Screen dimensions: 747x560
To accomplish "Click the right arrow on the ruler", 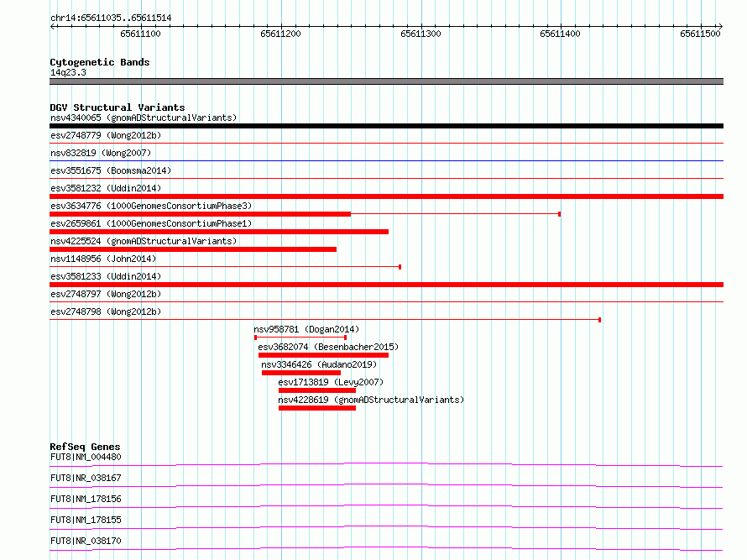I will [x=720, y=27].
